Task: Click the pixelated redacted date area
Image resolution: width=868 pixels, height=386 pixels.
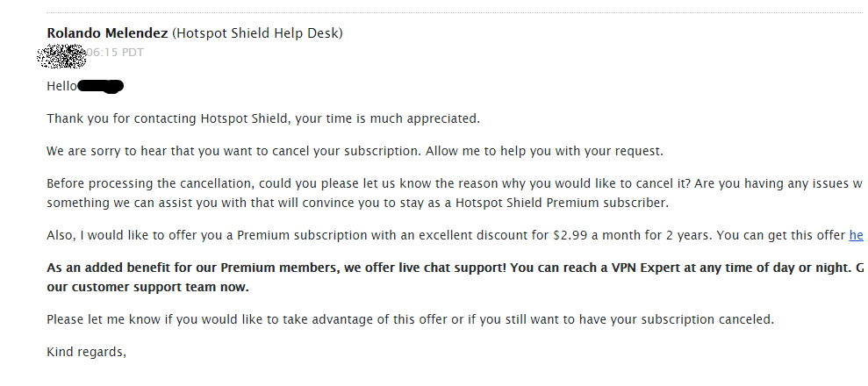Action: [61, 56]
